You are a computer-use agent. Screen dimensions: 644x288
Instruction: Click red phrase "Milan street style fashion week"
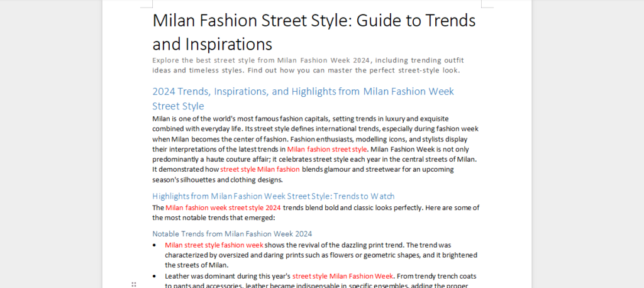point(214,245)
